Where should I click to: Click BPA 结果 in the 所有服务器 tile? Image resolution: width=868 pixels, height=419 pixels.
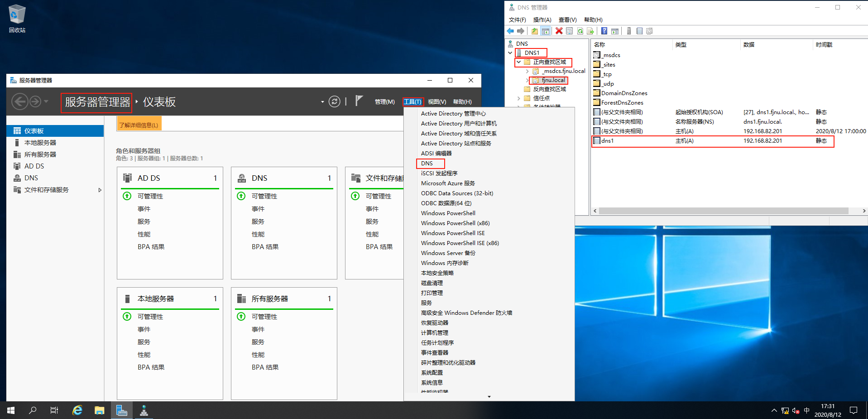265,367
